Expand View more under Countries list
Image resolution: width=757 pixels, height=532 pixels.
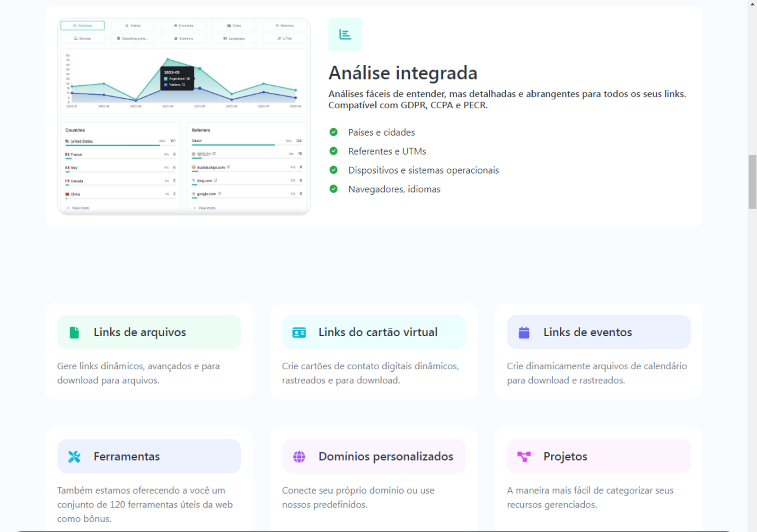[x=79, y=208]
